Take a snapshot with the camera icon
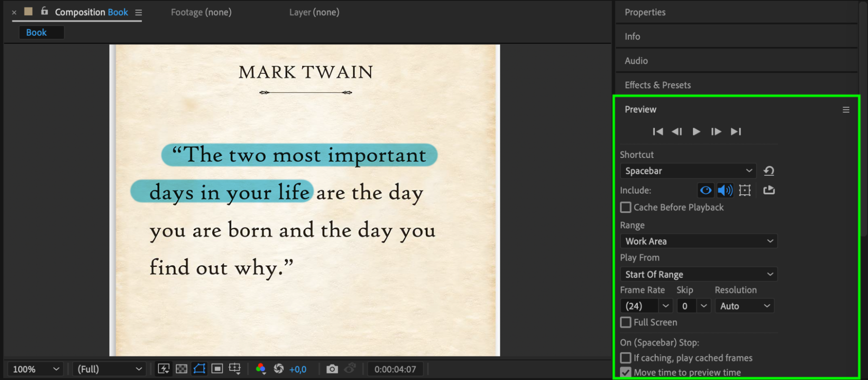This screenshot has height=380, width=868. pos(332,369)
